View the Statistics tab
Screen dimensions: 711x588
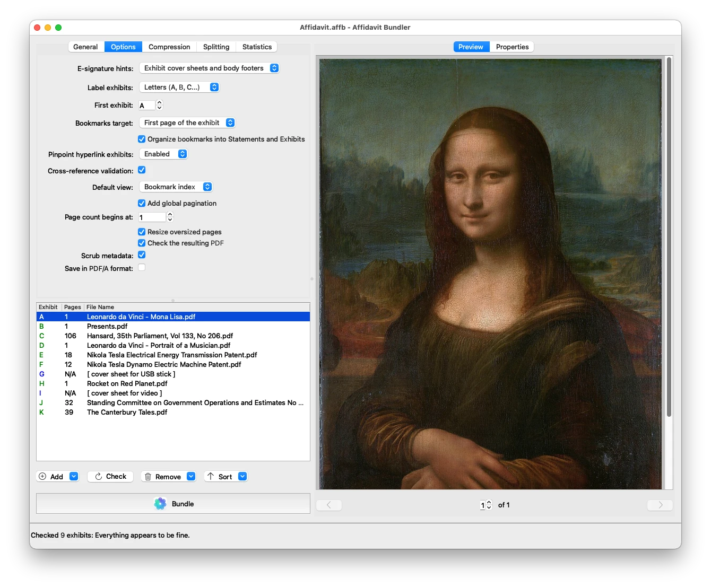coord(257,47)
